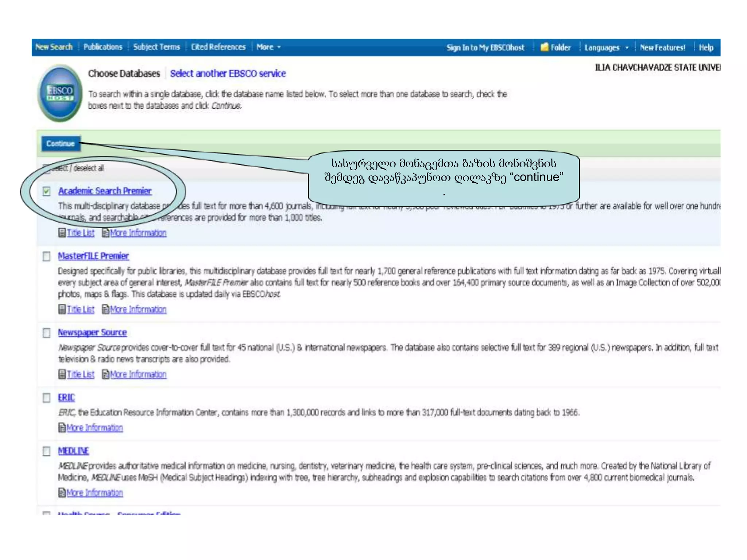Go to Subject Terms menu

[156, 47]
